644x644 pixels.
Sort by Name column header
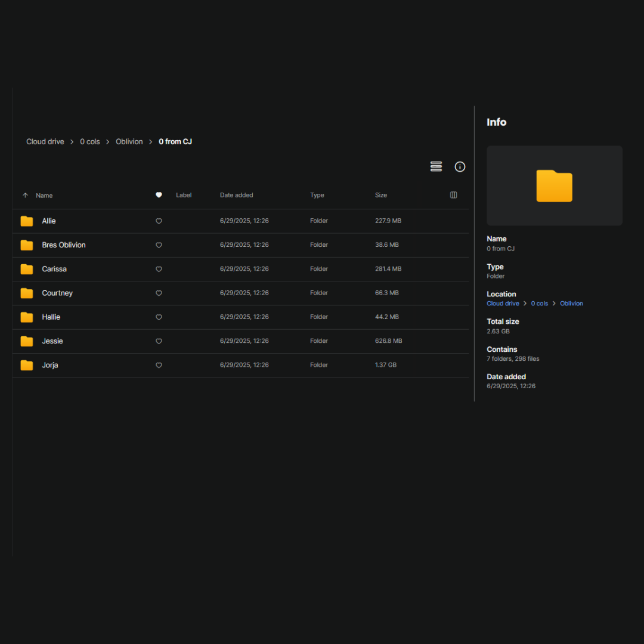click(44, 196)
